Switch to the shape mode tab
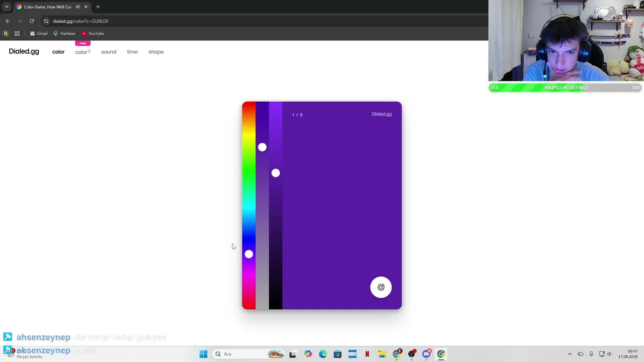This screenshot has height=362, width=644. (x=156, y=52)
